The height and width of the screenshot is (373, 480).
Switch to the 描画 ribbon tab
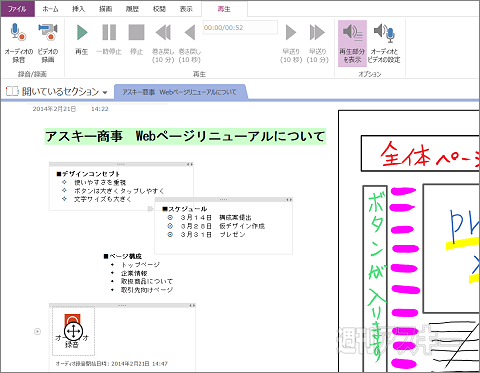point(105,9)
